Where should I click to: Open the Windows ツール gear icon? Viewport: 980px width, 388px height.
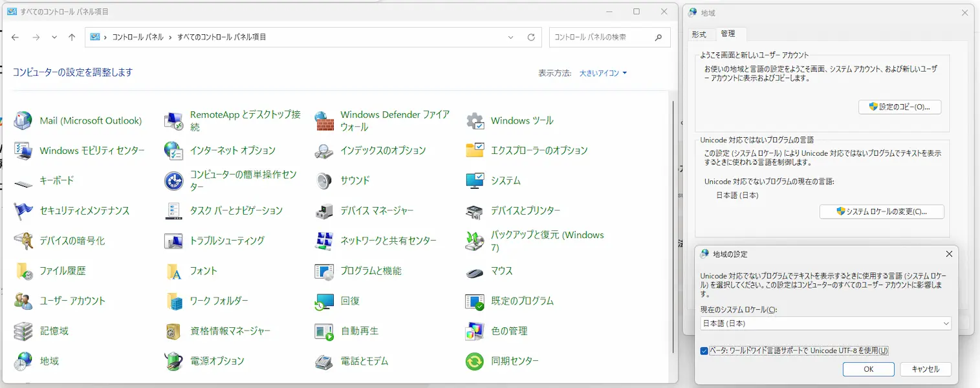pyautogui.click(x=475, y=120)
